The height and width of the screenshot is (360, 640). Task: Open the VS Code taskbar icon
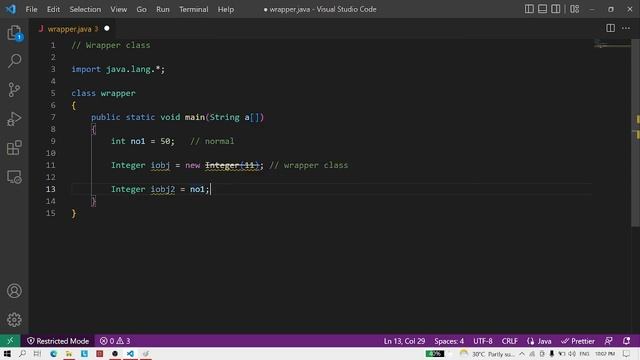coord(130,353)
